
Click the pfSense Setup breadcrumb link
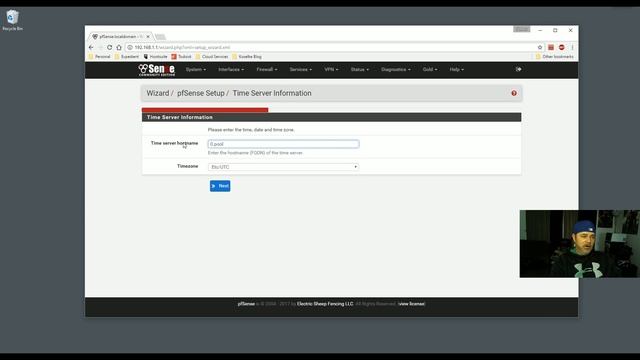click(200, 93)
